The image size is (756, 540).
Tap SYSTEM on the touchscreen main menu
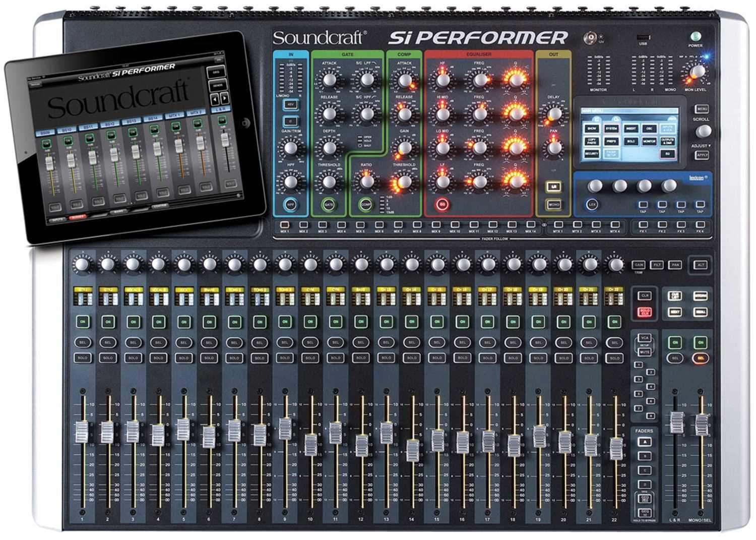pyautogui.click(x=611, y=129)
